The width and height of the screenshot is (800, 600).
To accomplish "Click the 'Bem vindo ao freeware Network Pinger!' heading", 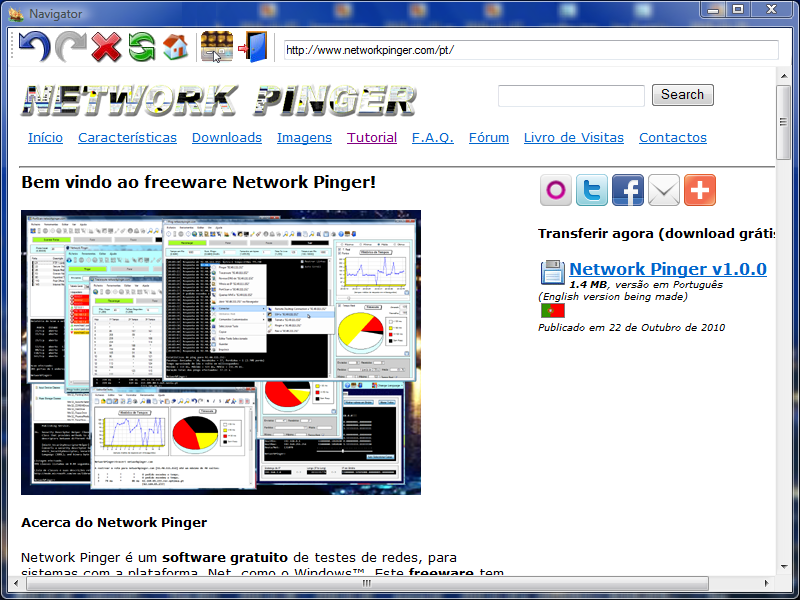I will (198, 182).
